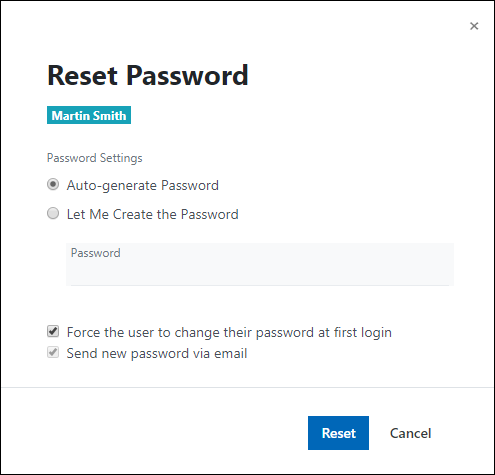Image resolution: width=495 pixels, height=475 pixels.
Task: Click the blue Reset button
Action: click(338, 433)
